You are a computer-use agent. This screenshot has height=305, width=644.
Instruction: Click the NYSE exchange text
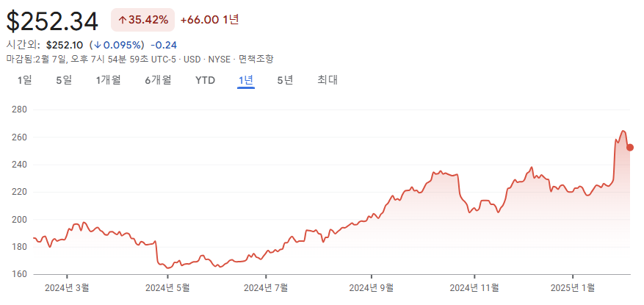220,60
